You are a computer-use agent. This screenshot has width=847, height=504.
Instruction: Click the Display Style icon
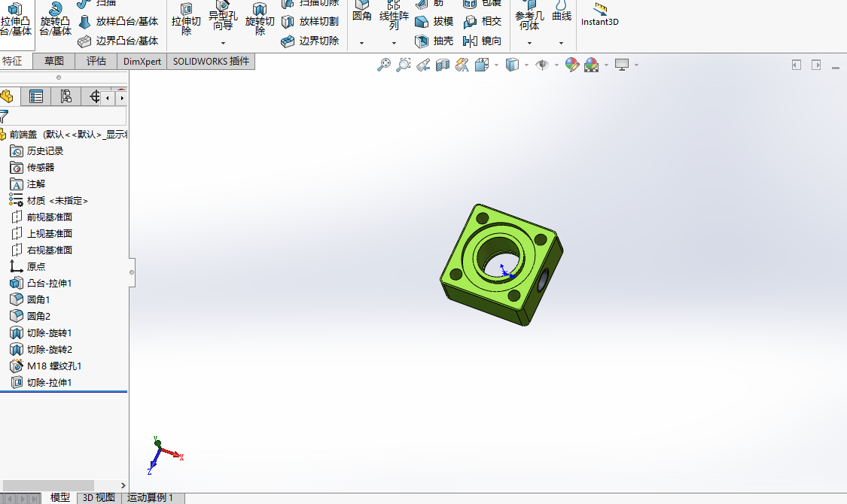click(x=511, y=65)
